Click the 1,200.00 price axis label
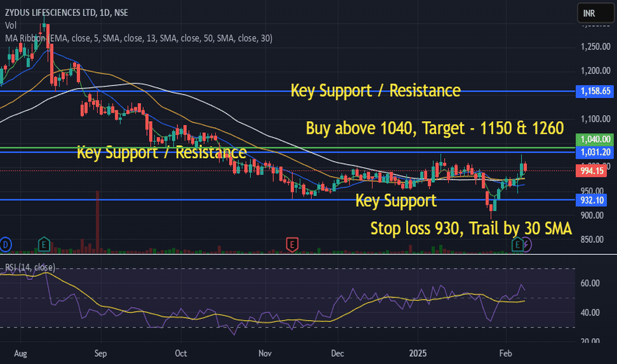 pyautogui.click(x=595, y=71)
